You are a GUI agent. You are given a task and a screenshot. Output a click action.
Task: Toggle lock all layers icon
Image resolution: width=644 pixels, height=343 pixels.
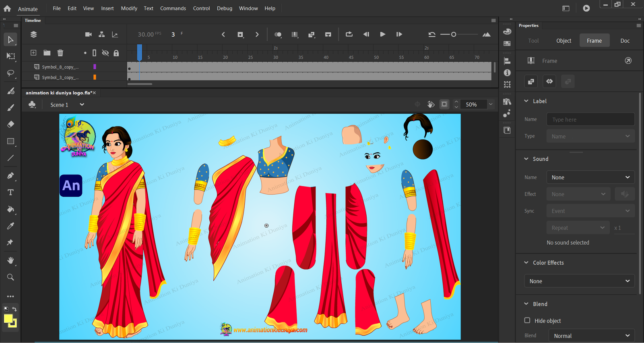pyautogui.click(x=116, y=53)
